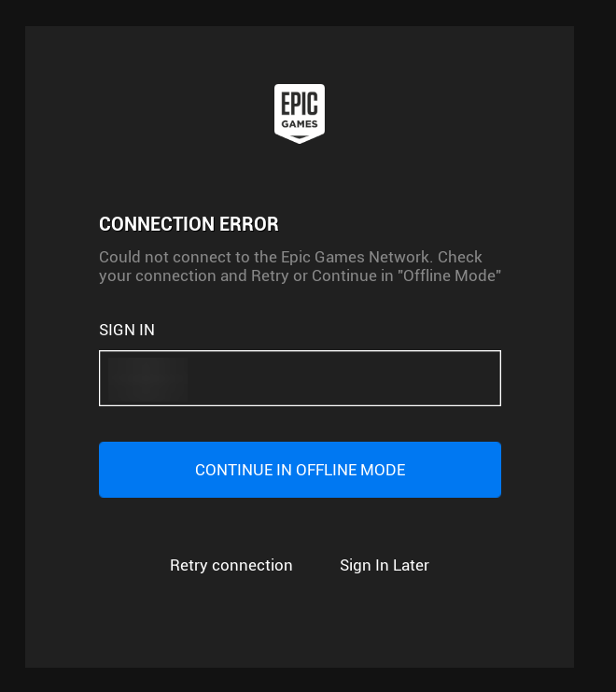Click the EPIC lettering inside the logo
This screenshot has width=616, height=692.
tap(300, 104)
